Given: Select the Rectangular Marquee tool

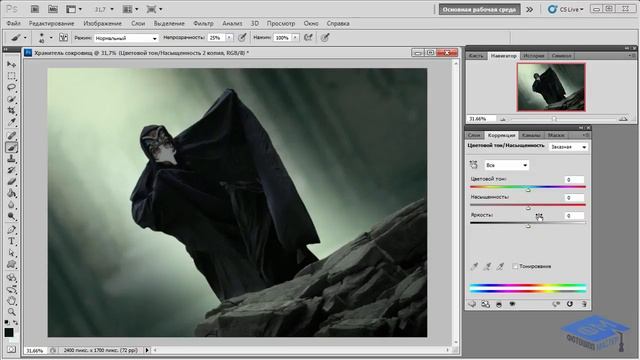Looking at the screenshot, I should coord(11,76).
